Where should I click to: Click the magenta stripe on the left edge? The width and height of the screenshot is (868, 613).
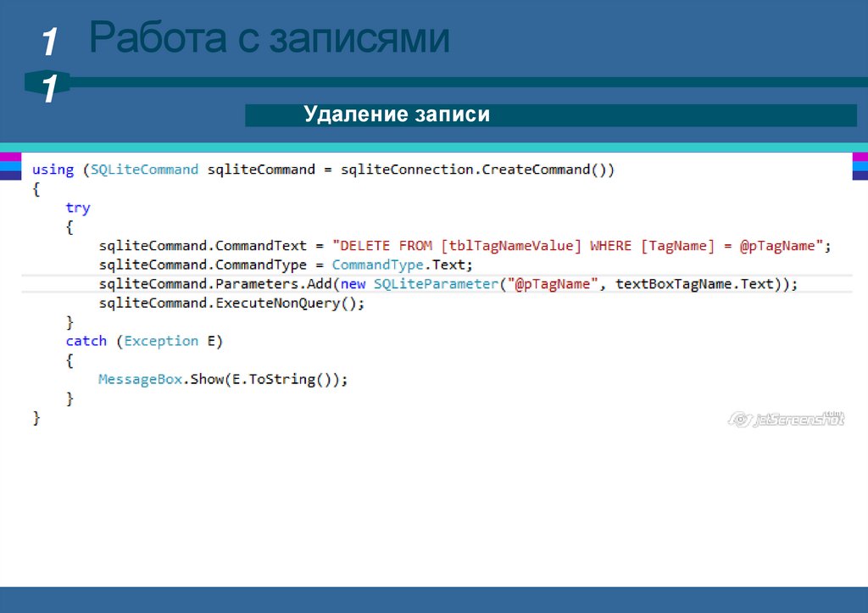[x=10, y=157]
